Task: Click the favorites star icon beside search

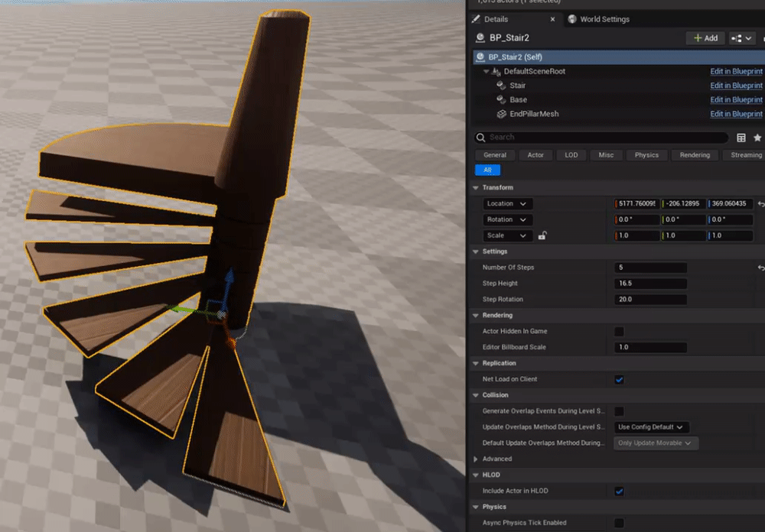Action: click(757, 138)
